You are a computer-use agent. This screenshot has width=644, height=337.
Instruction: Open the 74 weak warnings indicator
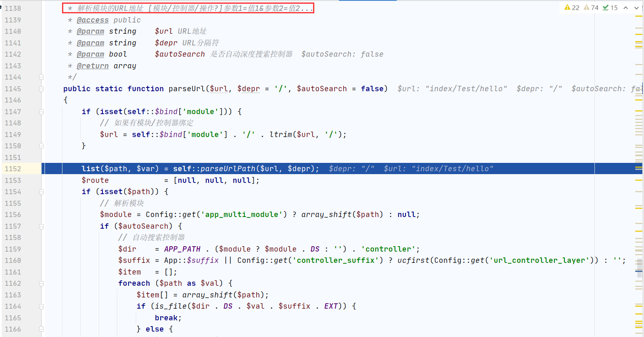pos(591,7)
